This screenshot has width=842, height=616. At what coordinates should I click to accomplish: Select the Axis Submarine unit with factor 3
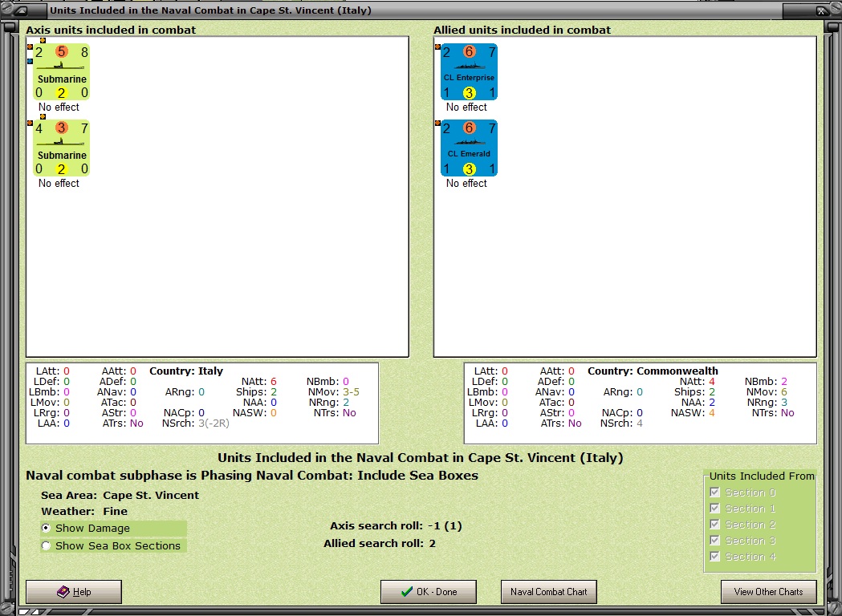tap(61, 148)
